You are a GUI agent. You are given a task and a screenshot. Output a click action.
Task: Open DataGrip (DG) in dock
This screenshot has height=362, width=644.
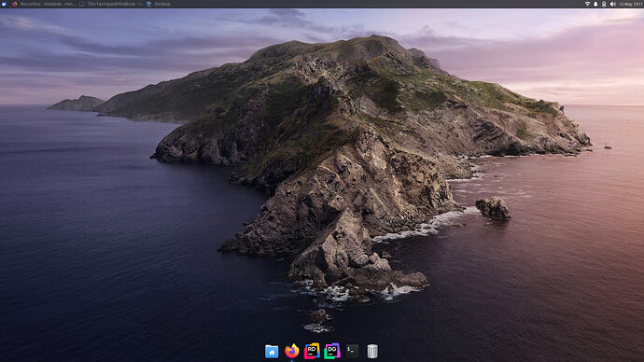(332, 352)
